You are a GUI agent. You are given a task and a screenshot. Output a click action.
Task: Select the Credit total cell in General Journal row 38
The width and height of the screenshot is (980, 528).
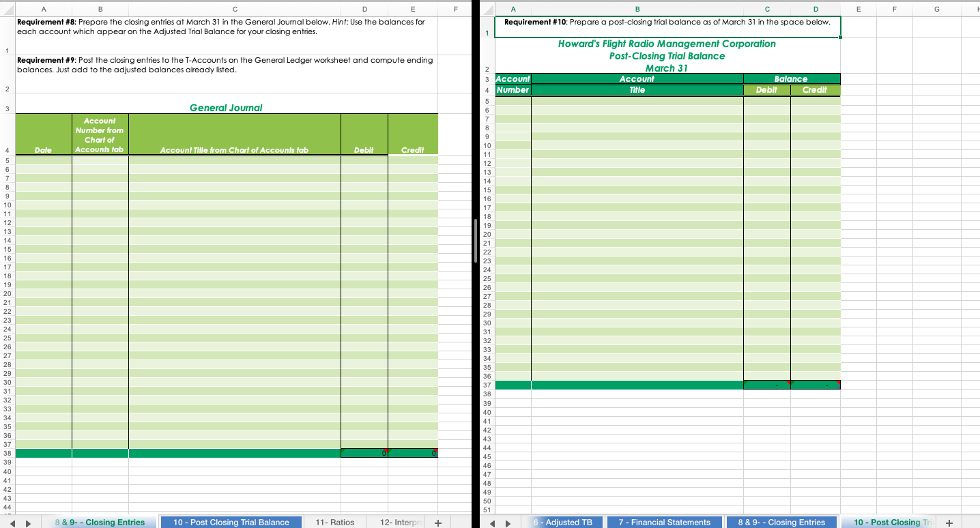tap(413, 453)
